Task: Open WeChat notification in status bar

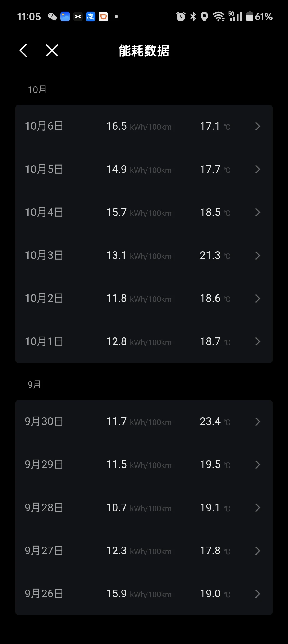Action: [52, 17]
